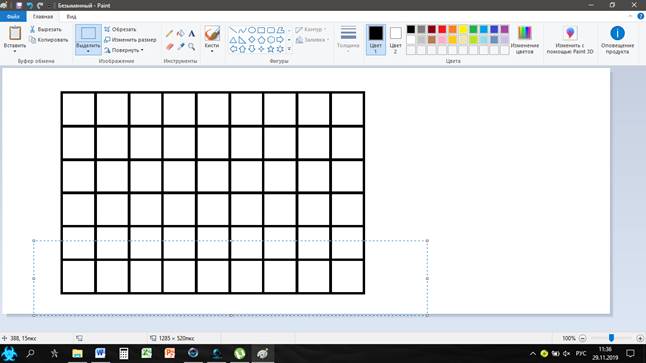Choose the Six-point star shape
Viewport: 646px width, 363px height.
point(280,49)
